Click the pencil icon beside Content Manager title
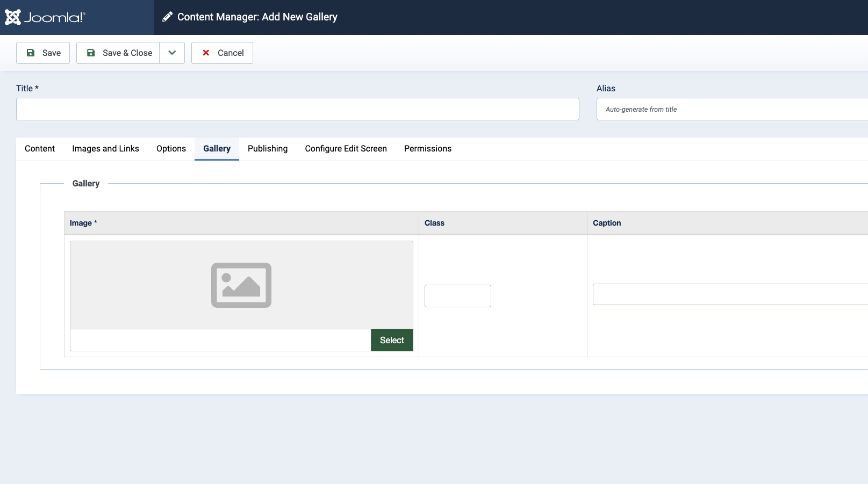This screenshot has width=868, height=484. pyautogui.click(x=167, y=17)
